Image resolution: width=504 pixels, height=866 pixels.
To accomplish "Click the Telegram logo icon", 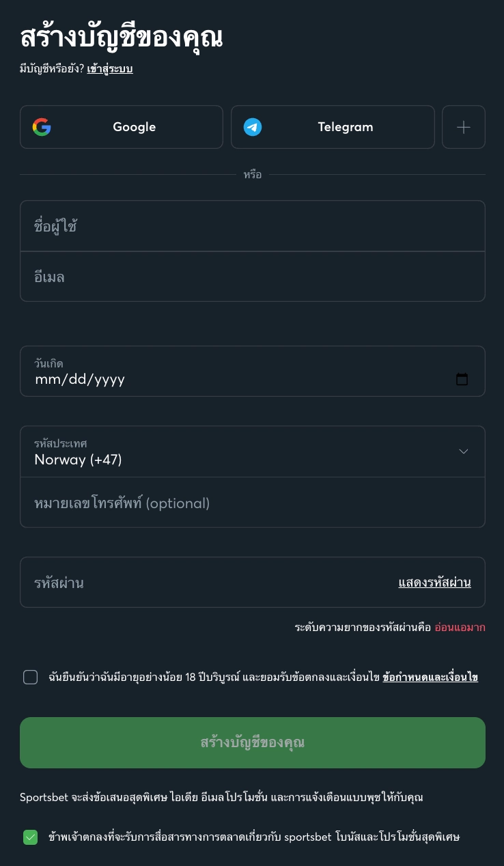I will point(253,127).
